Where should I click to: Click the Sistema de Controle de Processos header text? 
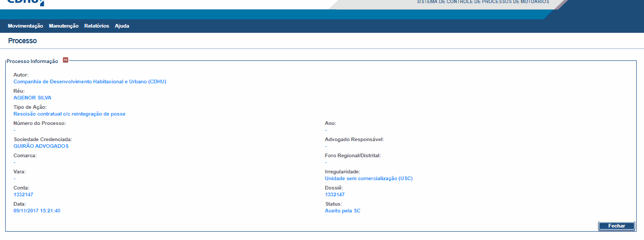[483, 2]
